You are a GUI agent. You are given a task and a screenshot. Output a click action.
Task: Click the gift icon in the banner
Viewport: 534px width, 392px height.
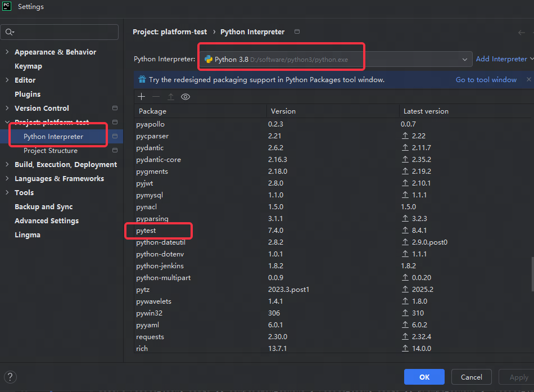(x=142, y=79)
